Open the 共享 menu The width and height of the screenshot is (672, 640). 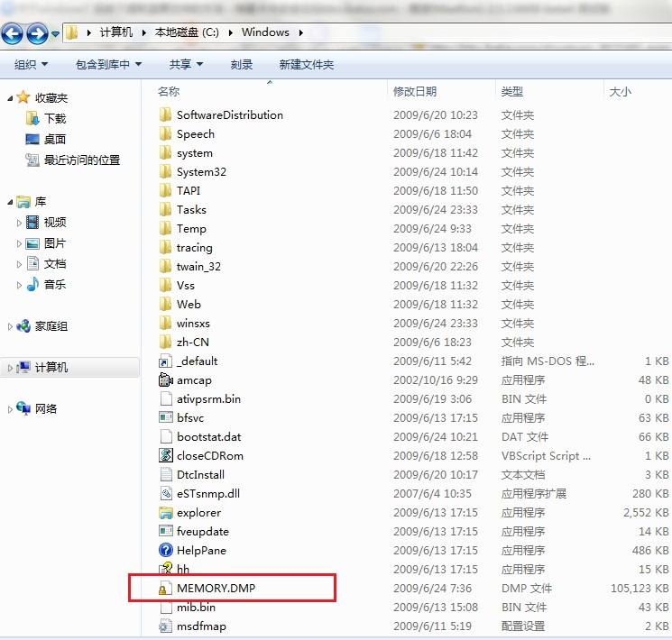186,65
